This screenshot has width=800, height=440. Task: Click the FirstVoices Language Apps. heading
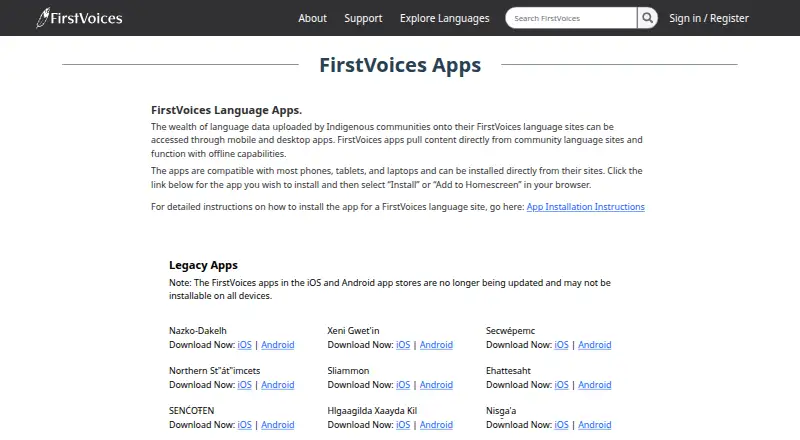[x=227, y=110]
